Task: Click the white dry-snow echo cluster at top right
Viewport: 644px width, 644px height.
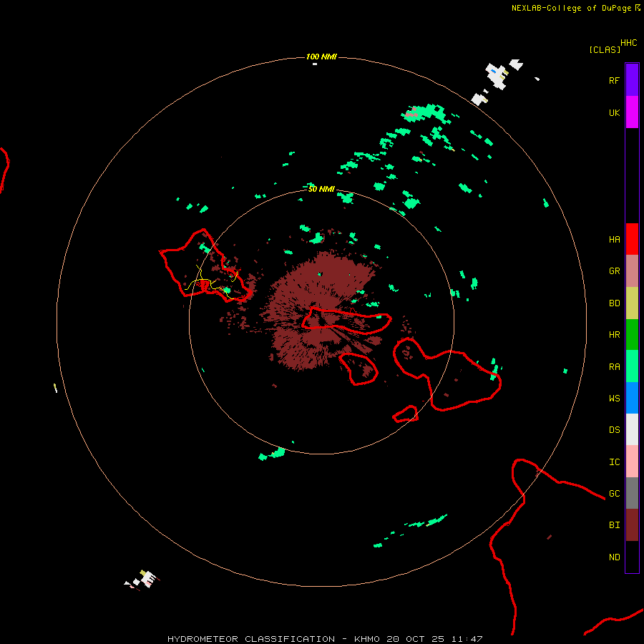Action: [498, 77]
